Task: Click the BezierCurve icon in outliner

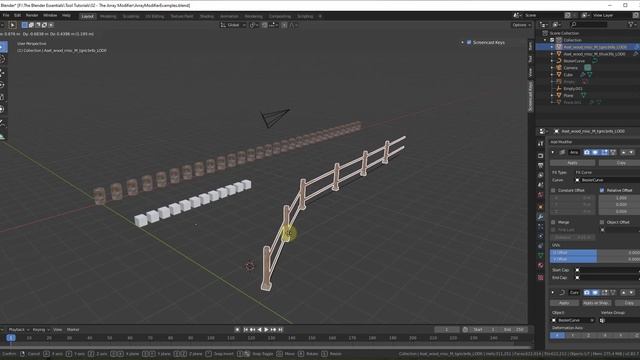Action: tap(559, 61)
